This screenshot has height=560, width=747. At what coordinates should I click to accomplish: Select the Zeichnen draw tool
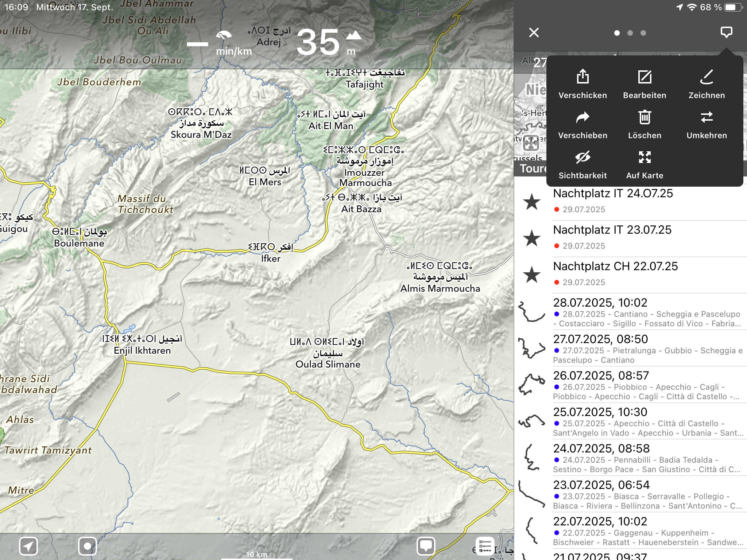[707, 77]
